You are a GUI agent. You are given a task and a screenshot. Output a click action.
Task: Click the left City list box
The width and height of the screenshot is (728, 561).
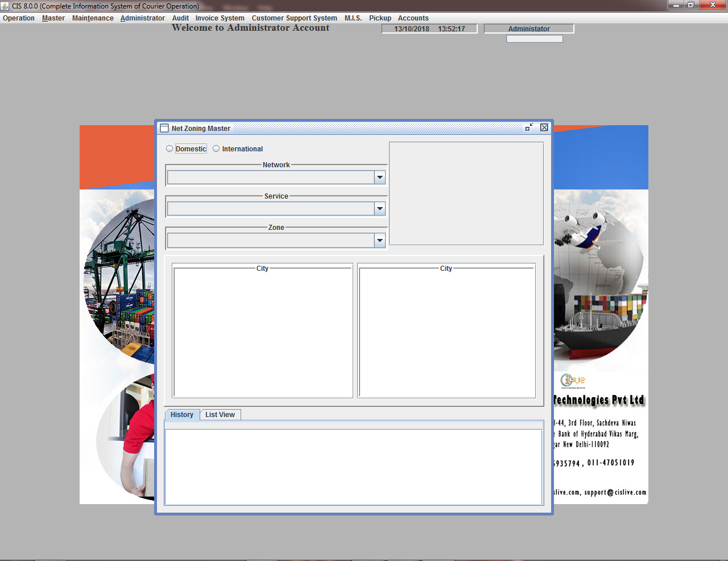coord(263,333)
